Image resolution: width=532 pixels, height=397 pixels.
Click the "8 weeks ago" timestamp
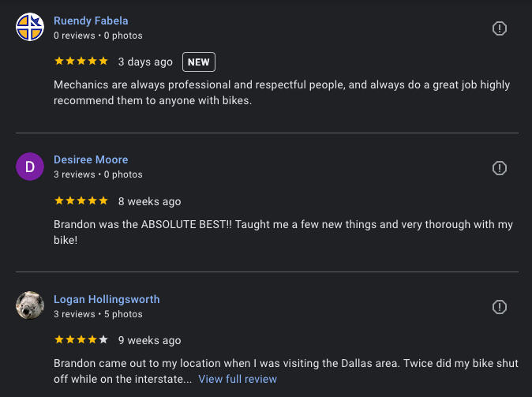149,201
